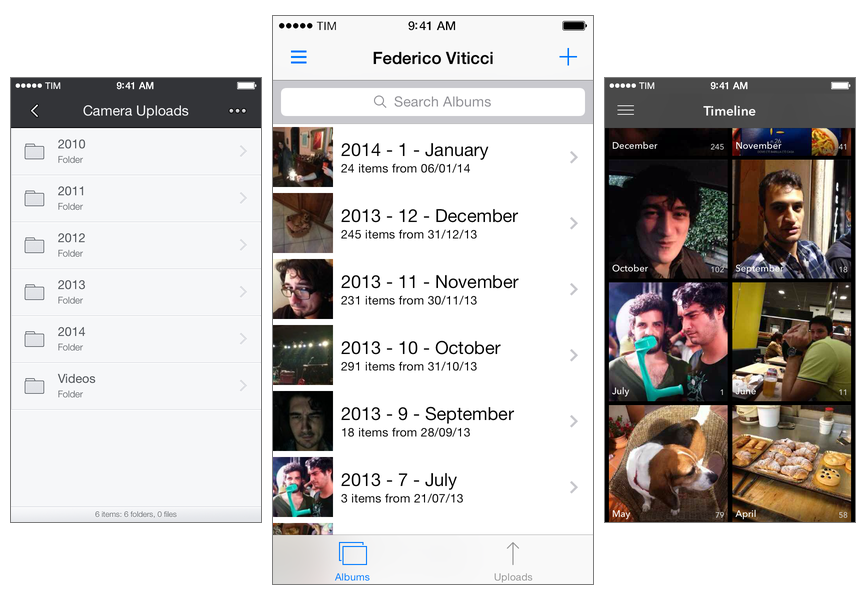Open the Videos folder

pyautogui.click(x=136, y=386)
